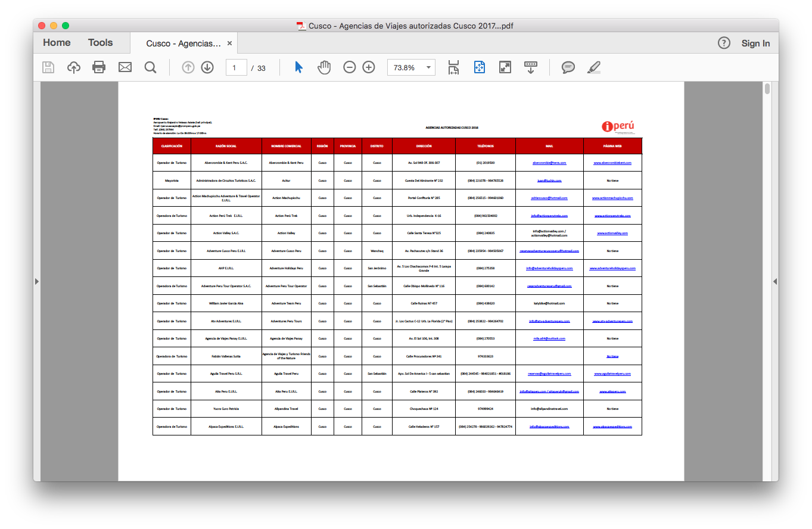Click Calle Heladeros Nº 157 address
812x529 pixels.
[424, 427]
